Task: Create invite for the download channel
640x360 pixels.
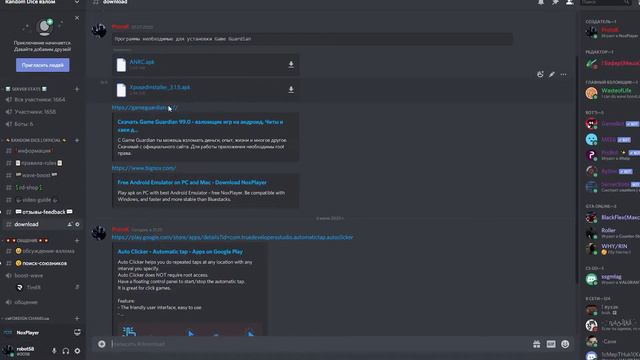Action: (69, 224)
